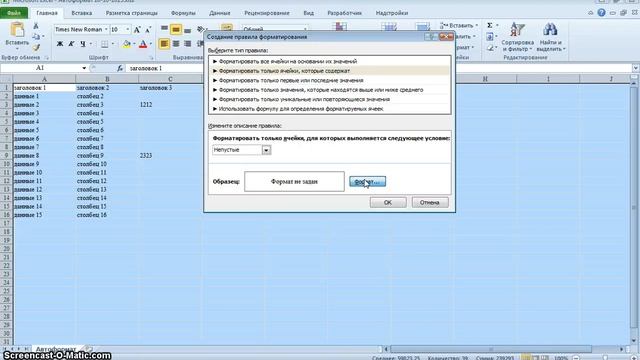The height and width of the screenshot is (360, 640).
Task: Click the red font color A icon
Action: pos(143,44)
